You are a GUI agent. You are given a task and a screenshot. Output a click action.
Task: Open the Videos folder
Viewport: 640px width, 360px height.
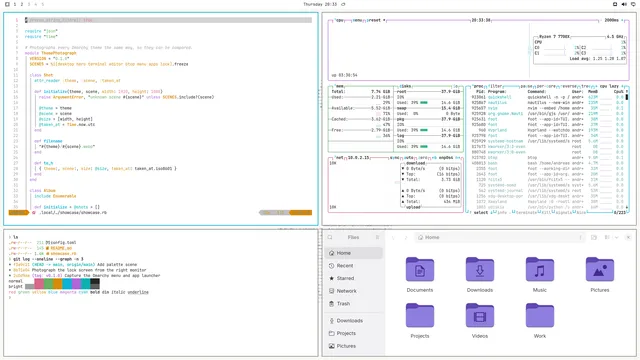480,316
